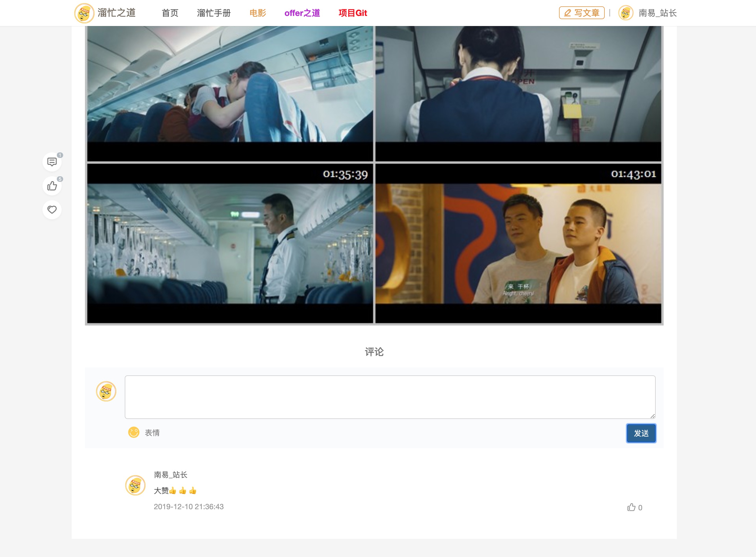Image resolution: width=756 pixels, height=557 pixels.
Task: Open the 项目Git nav link
Action: coord(353,13)
